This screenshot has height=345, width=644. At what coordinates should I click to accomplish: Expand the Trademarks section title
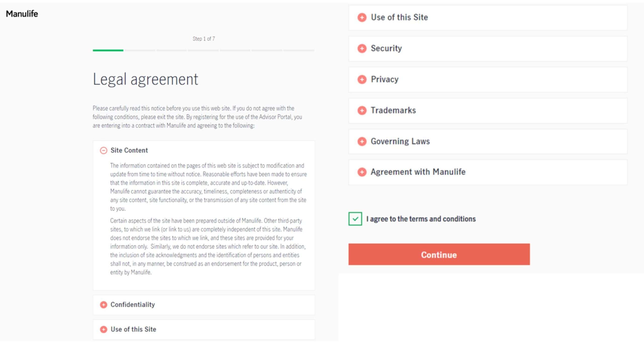pyautogui.click(x=393, y=110)
